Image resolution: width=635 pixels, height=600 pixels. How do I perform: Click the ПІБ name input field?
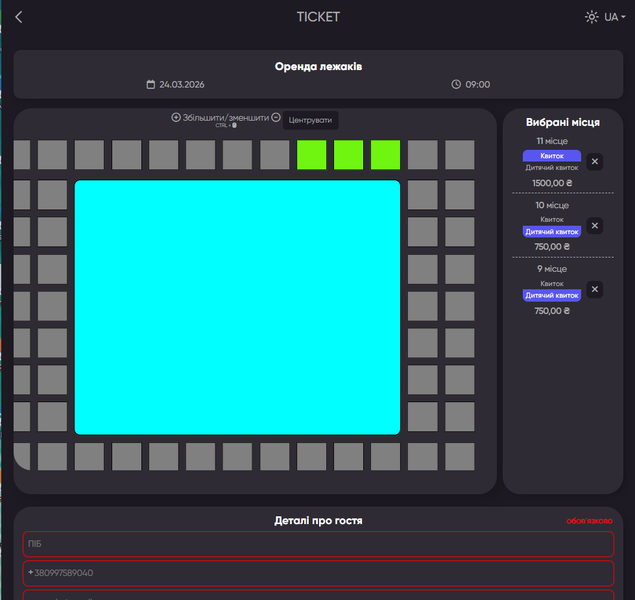pos(317,544)
